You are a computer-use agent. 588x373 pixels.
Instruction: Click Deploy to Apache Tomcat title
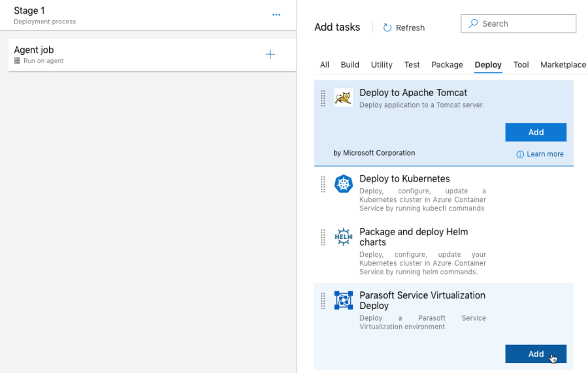(x=413, y=93)
